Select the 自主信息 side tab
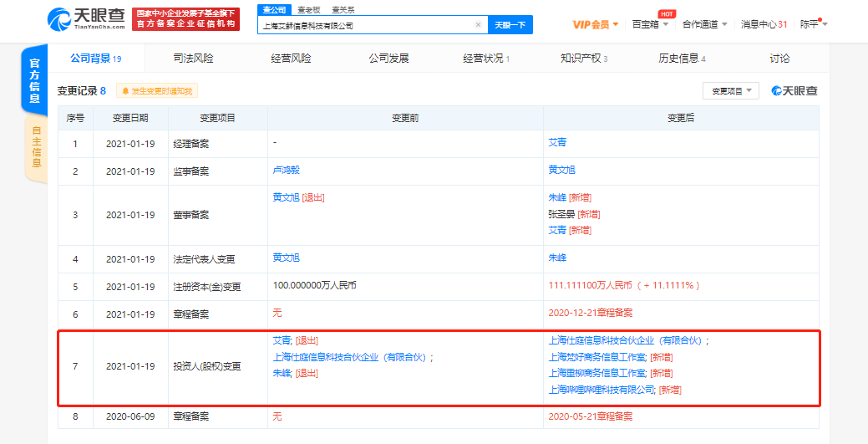This screenshot has width=868, height=444. [35, 147]
